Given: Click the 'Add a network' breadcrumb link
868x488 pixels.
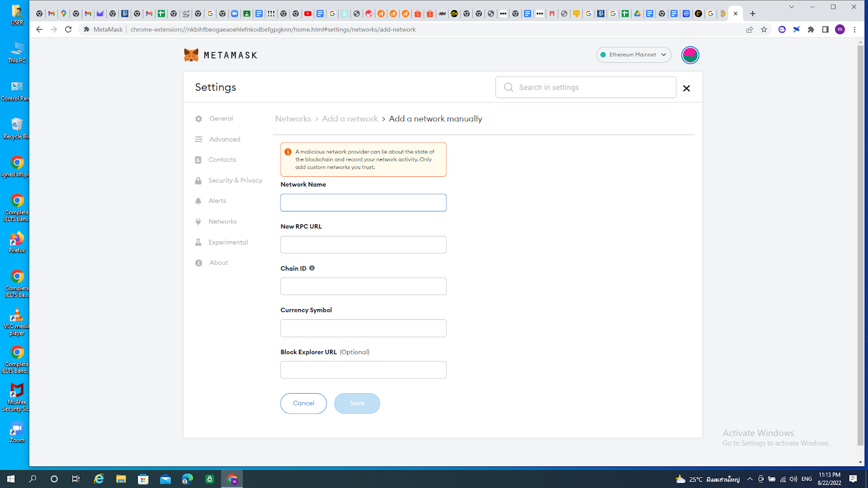Looking at the screenshot, I should click(350, 119).
